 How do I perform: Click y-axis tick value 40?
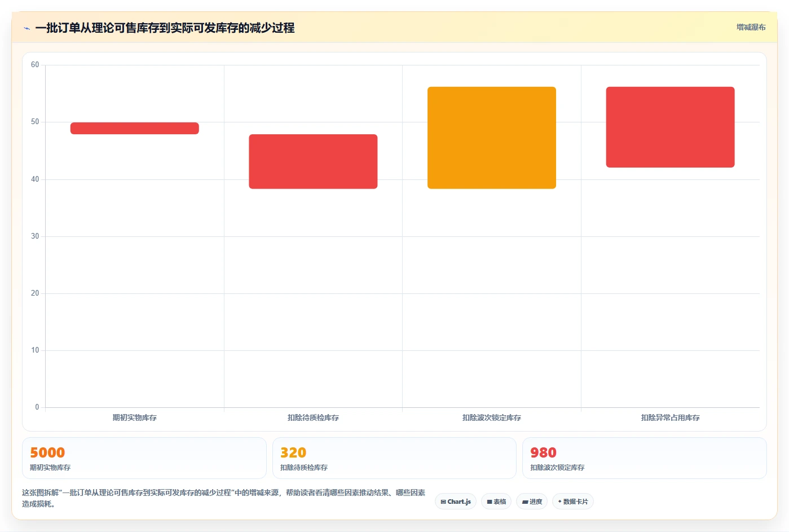point(35,179)
